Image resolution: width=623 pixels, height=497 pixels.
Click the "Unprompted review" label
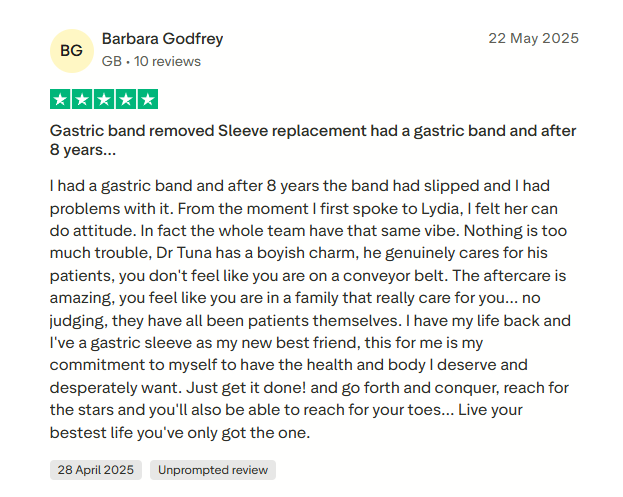point(213,470)
